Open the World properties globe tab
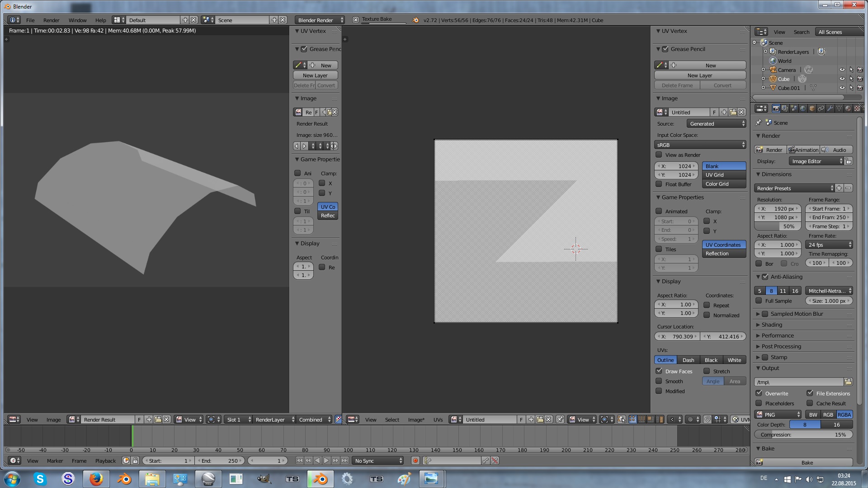Screen dimensions: 868x488 [803, 108]
